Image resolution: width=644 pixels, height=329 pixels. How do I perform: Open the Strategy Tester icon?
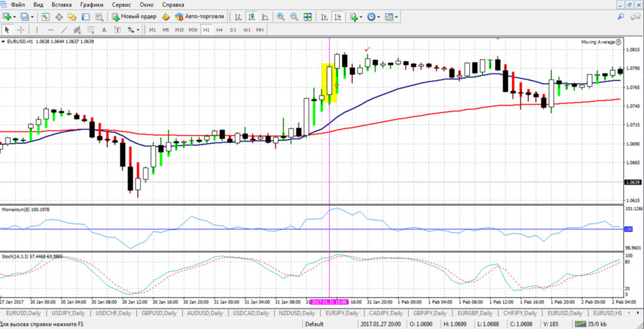[x=99, y=17]
